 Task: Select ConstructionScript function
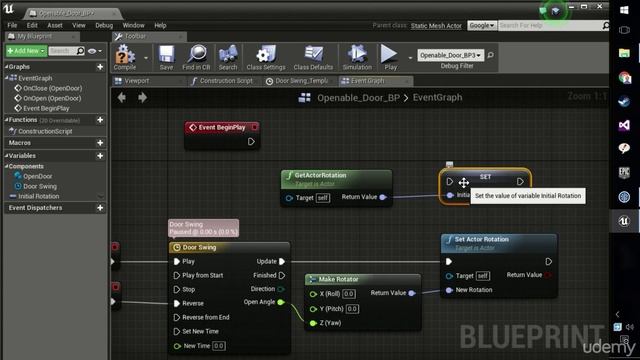(x=45, y=131)
